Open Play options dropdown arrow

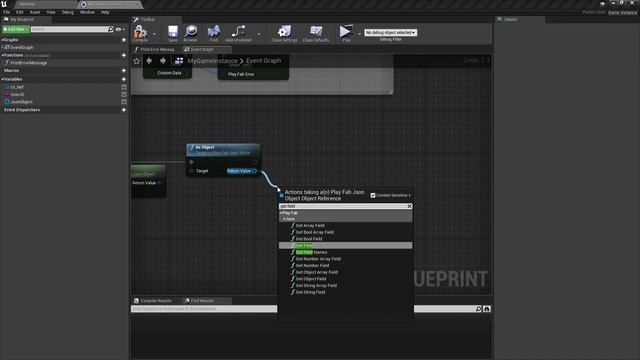coord(359,34)
